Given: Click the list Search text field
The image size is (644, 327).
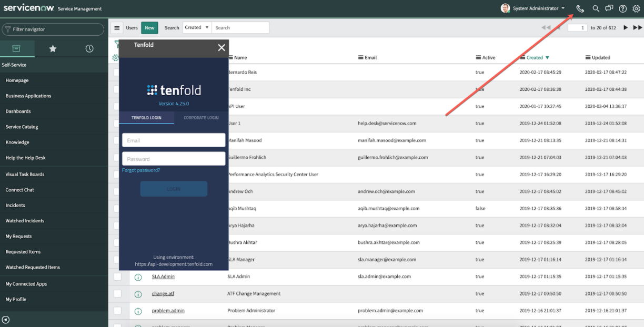Looking at the screenshot, I should point(240,28).
